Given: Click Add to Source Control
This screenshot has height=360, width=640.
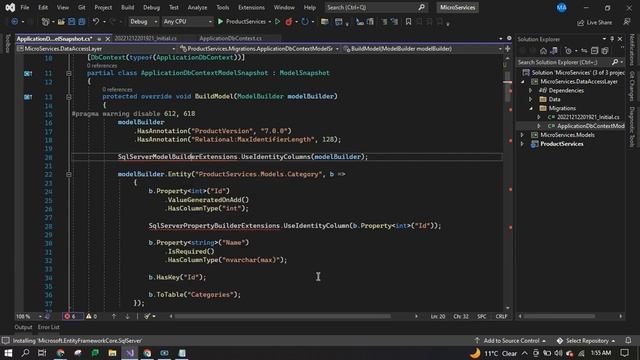Looking at the screenshot, I should [x=510, y=340].
